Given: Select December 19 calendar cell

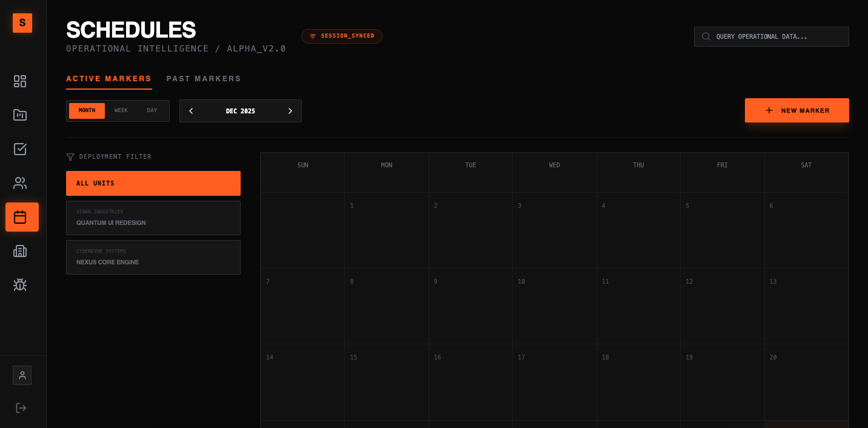Looking at the screenshot, I should 723,382.
